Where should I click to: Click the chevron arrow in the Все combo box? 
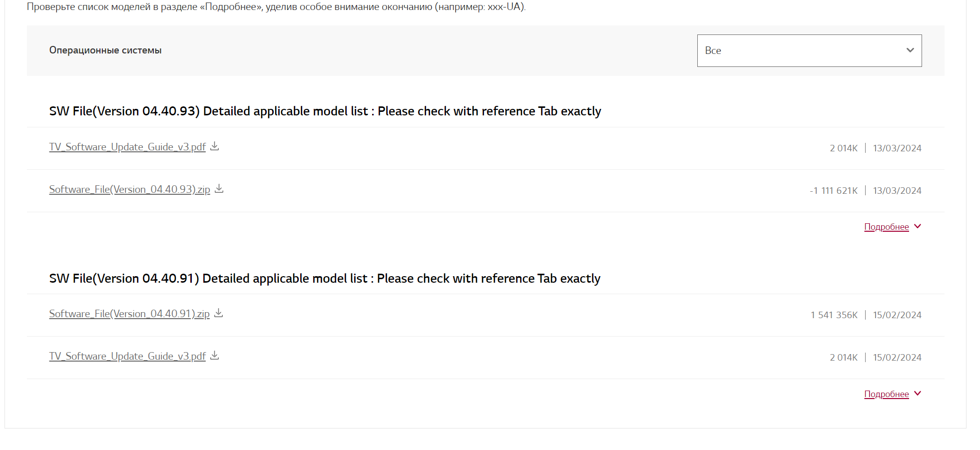click(x=910, y=50)
